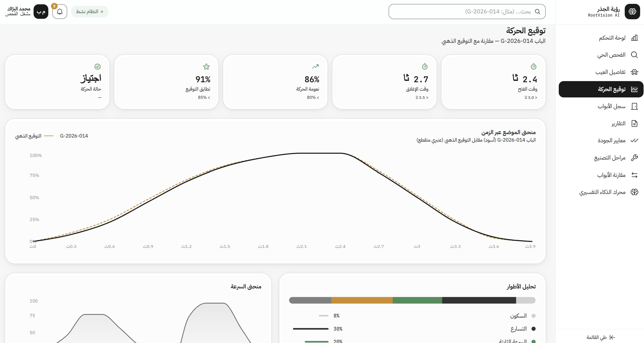Click the 91% signature match value
The height and width of the screenshot is (343, 644).
pyautogui.click(x=203, y=79)
